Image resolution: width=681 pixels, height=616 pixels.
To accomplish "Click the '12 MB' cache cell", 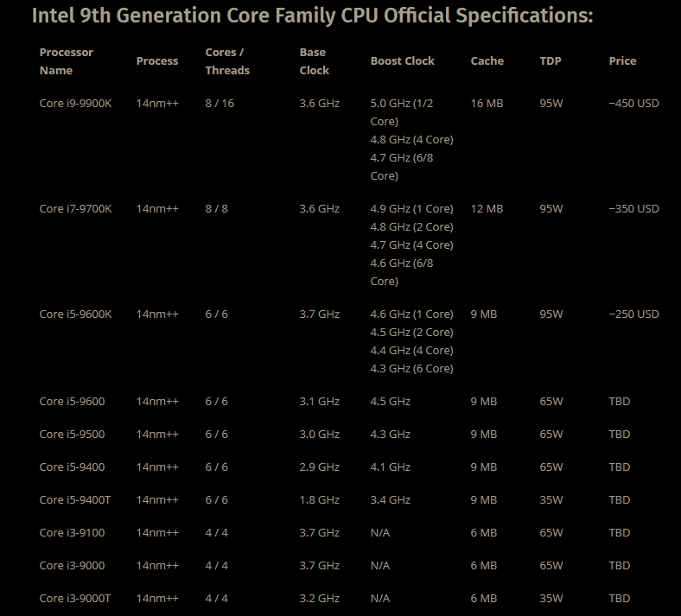I will [x=487, y=209].
